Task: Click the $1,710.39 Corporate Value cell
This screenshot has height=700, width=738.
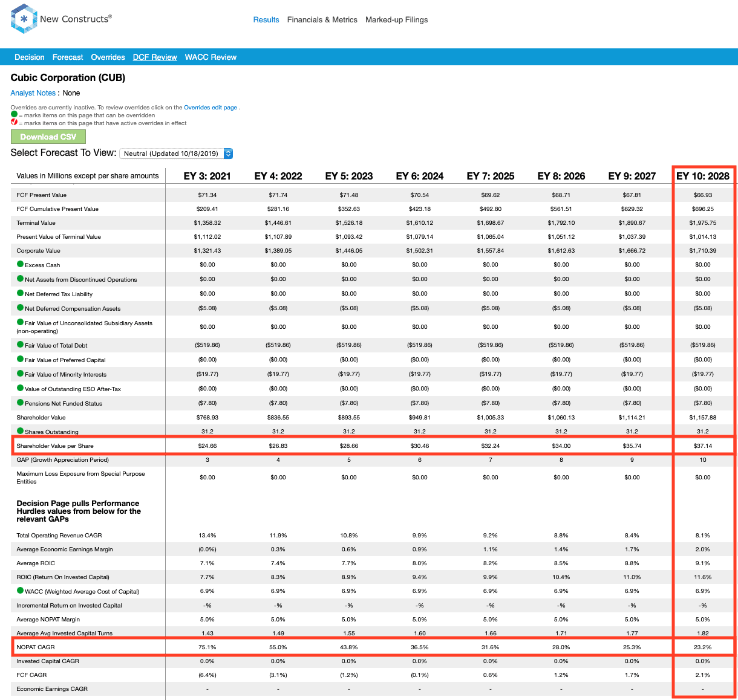Action: (x=703, y=250)
